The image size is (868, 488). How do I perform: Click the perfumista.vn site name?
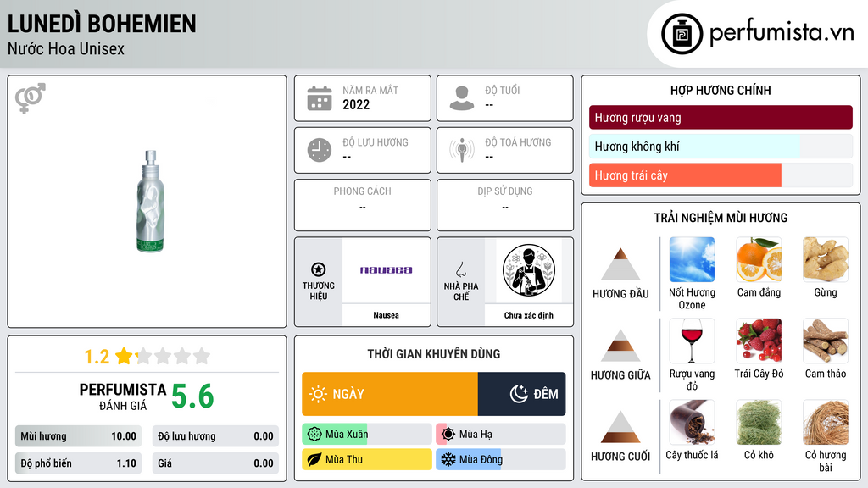[782, 33]
